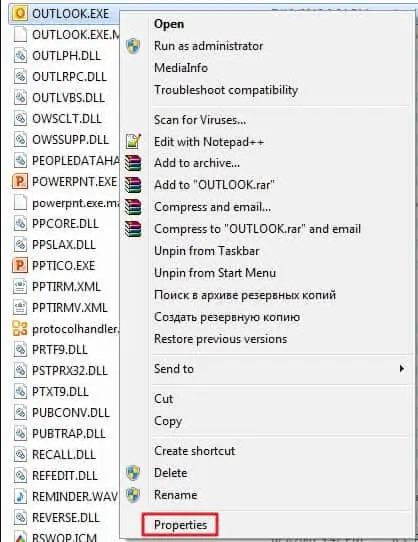Select the PRTF9.DLL file name
Screen dimensions: 418x542
[x=59, y=349]
